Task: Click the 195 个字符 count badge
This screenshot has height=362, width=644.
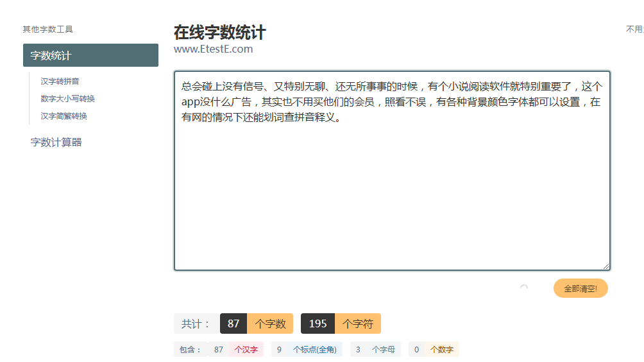Action: [x=341, y=323]
